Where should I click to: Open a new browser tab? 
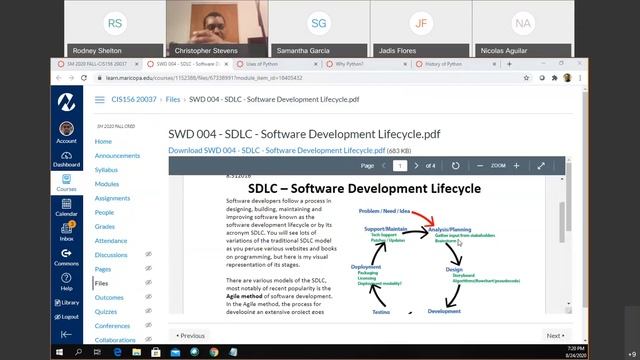tap(509, 64)
